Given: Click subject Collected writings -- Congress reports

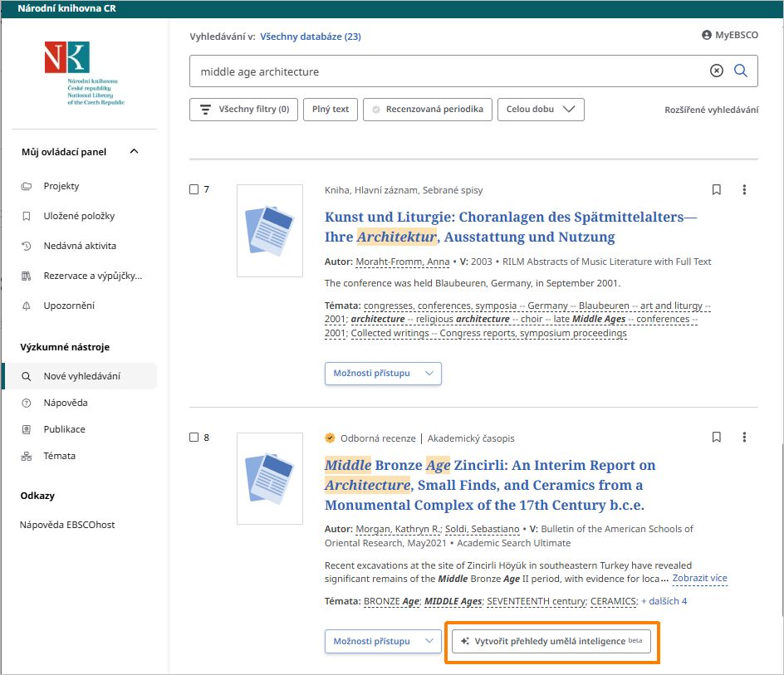Looking at the screenshot, I should pyautogui.click(x=488, y=334).
